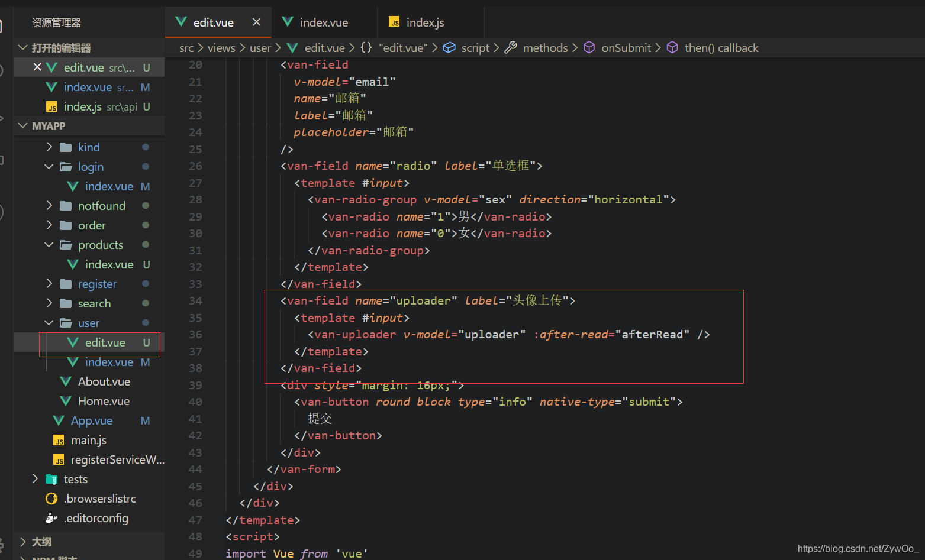The height and width of the screenshot is (560, 925).
Task: Click Vue icon beside Home.vue
Action: (66, 401)
